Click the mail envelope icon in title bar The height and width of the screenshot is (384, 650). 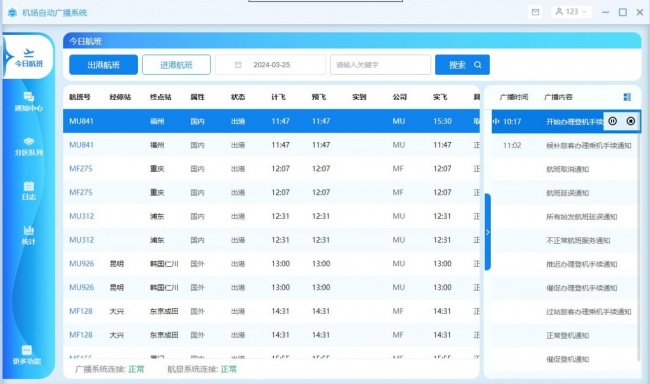point(535,12)
